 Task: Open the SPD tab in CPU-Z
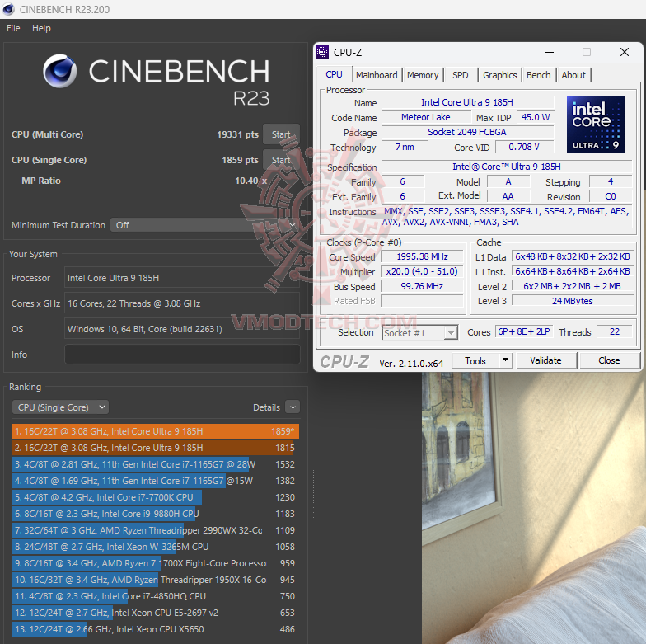[460, 75]
